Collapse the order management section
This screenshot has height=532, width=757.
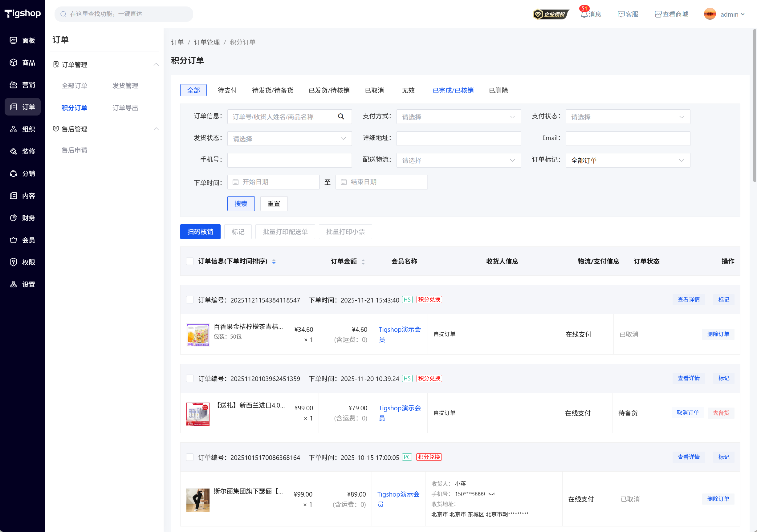(156, 65)
